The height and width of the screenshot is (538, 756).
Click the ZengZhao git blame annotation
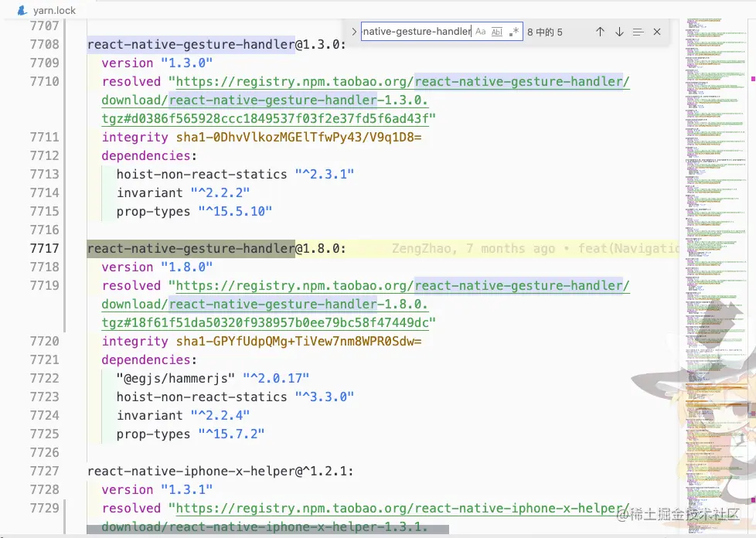pyautogui.click(x=535, y=248)
